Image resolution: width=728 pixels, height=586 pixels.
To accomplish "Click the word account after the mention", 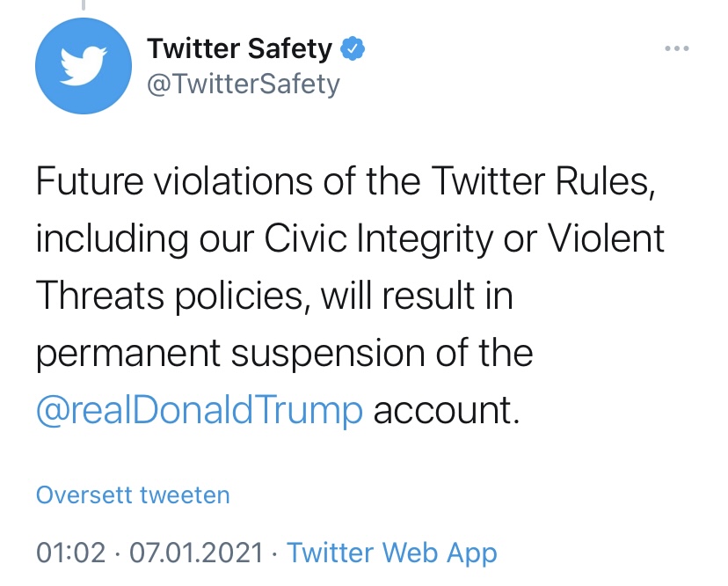I will tap(448, 410).
